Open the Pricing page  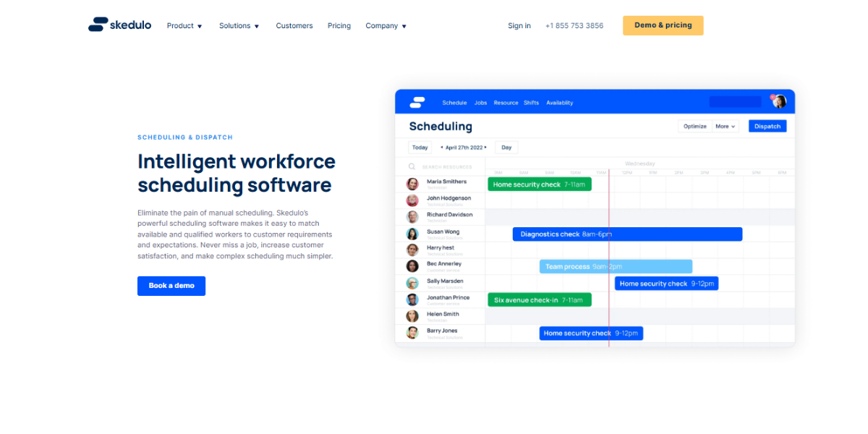point(339,26)
